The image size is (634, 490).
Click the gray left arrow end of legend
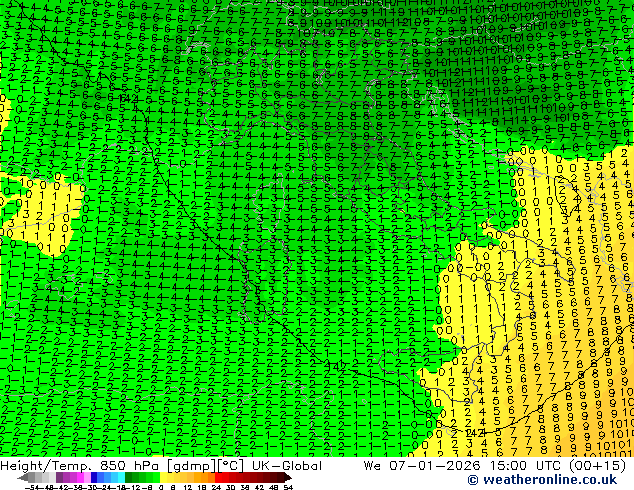[23, 477]
